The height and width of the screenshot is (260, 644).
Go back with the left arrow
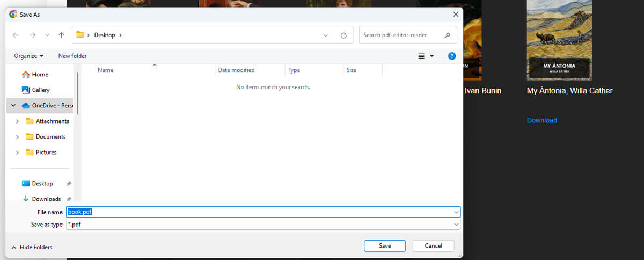(x=16, y=35)
